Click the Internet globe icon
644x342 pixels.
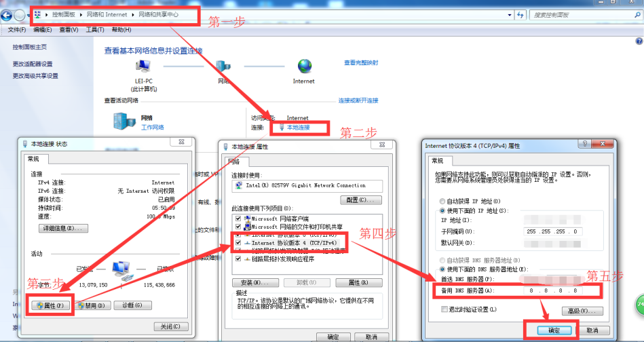(x=304, y=66)
